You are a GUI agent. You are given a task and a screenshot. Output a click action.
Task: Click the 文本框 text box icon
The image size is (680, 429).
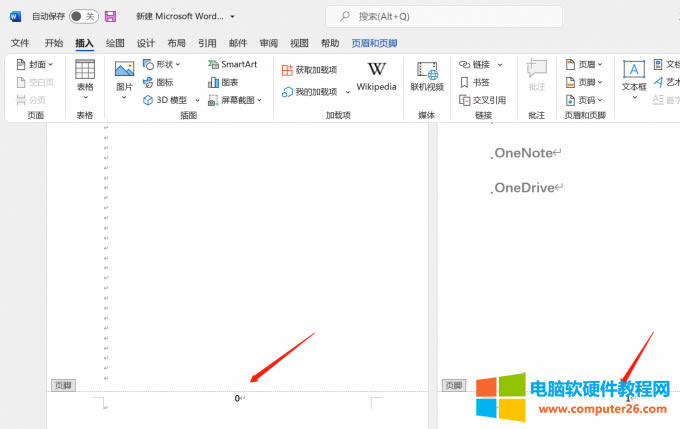[x=633, y=70]
